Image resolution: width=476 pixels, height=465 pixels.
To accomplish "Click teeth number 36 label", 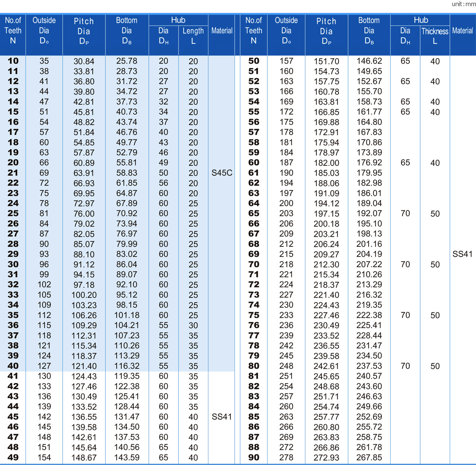I will [x=13, y=325].
